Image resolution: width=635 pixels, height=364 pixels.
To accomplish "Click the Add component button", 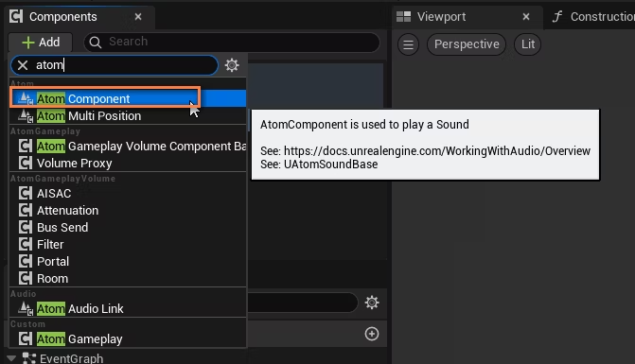I will 41,42.
